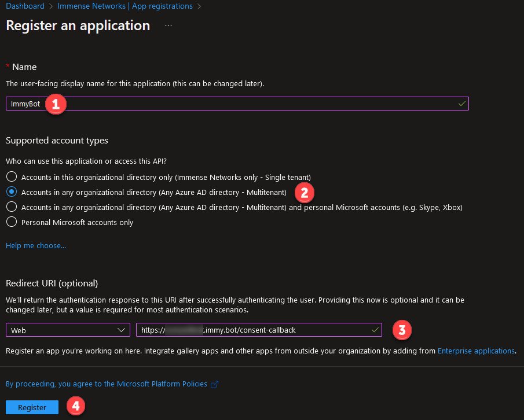Open the Web platform type dropdown
Screen dimensions: 524x420
68,330
